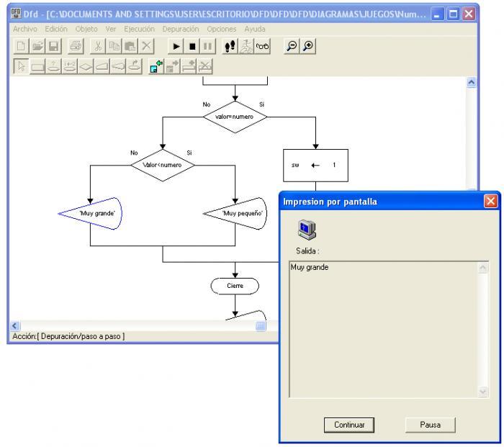The image size is (504, 447).
Task: Select the while-loop object tool with question mark
Action: [x=54, y=66]
